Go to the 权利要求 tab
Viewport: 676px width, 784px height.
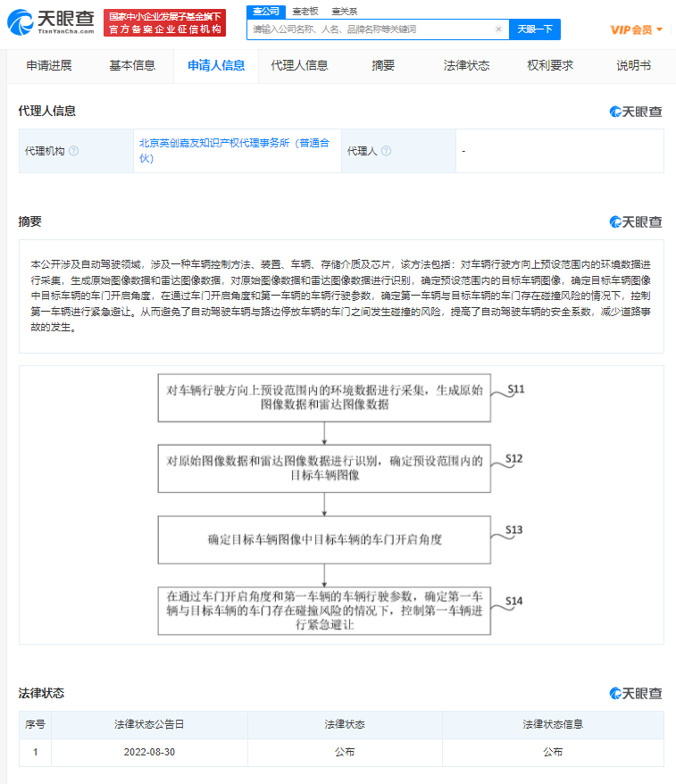(x=550, y=65)
